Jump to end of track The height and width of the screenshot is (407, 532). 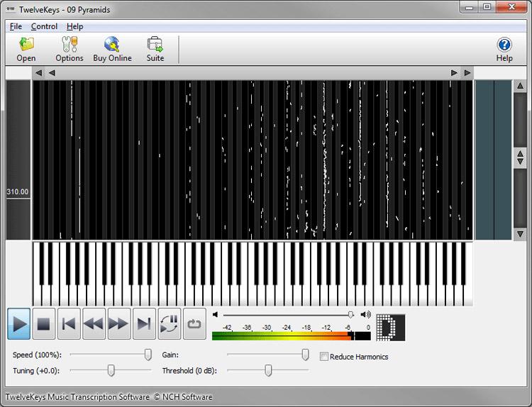coord(144,323)
